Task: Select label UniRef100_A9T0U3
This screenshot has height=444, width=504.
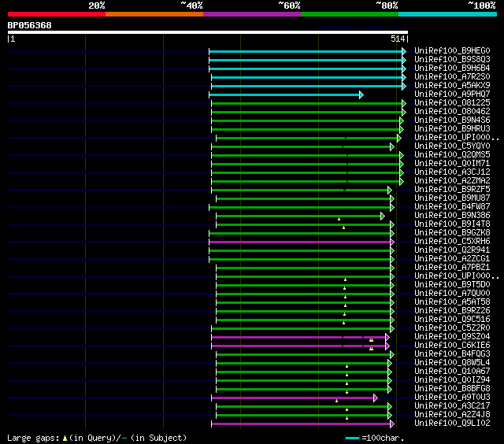Action: (x=452, y=398)
